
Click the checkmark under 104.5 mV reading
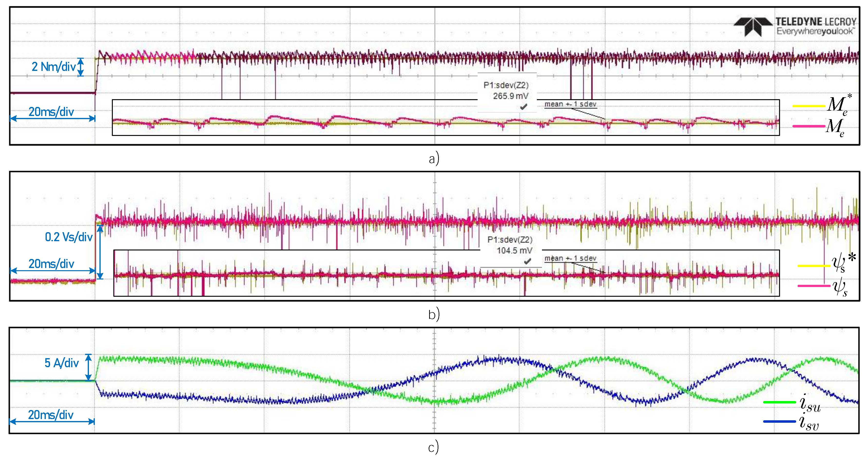[x=527, y=261]
